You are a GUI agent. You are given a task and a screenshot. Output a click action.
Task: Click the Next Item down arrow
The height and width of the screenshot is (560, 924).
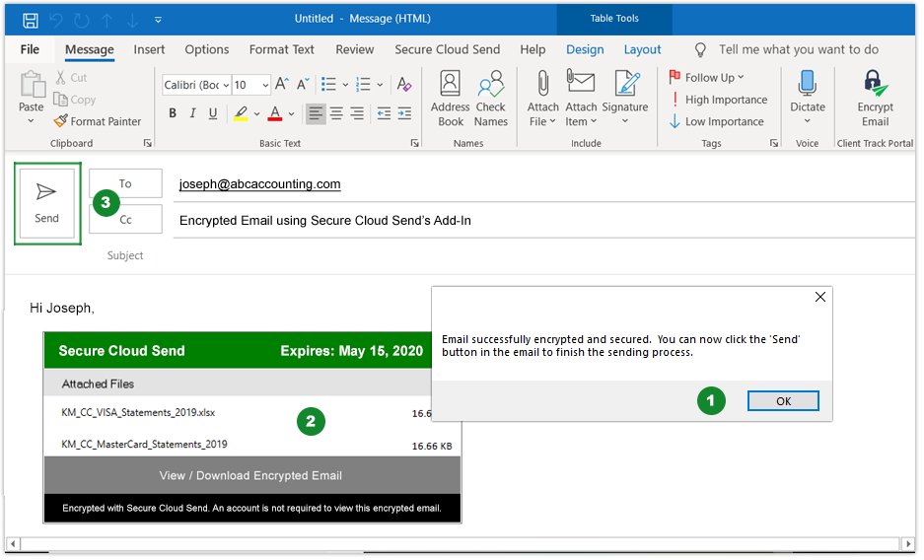point(132,21)
